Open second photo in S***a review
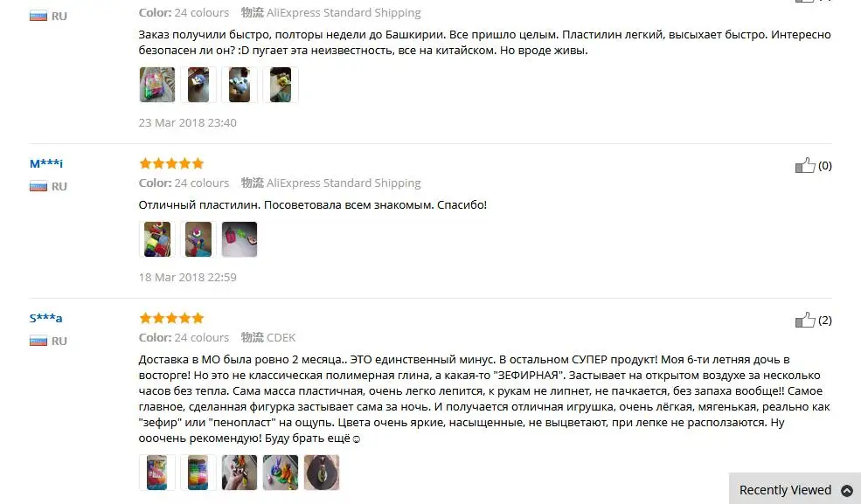 coord(198,473)
